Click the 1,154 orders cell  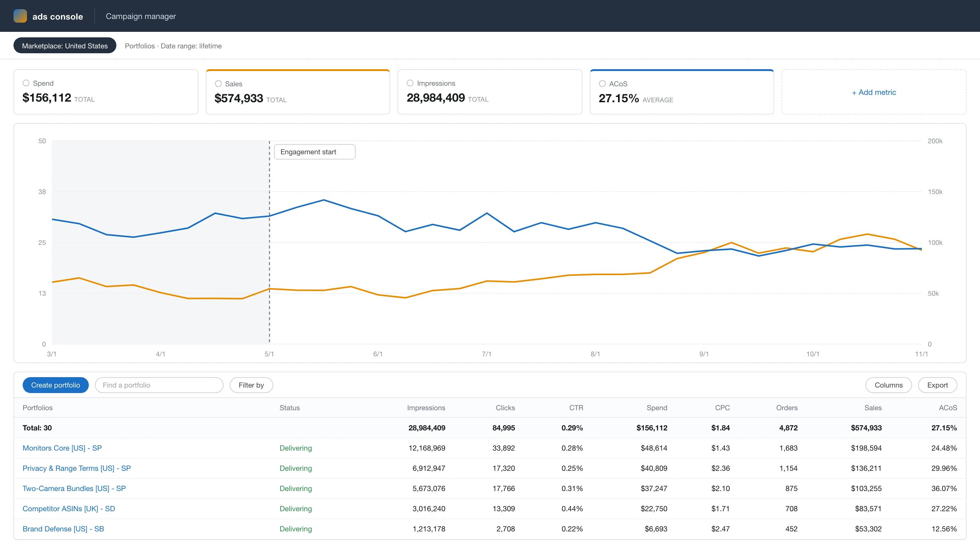788,468
